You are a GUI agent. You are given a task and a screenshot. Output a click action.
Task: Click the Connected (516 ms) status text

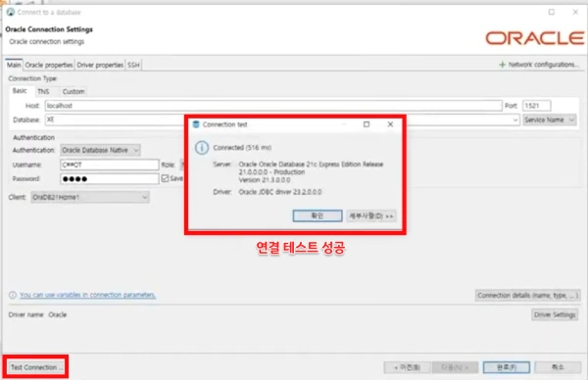point(242,148)
